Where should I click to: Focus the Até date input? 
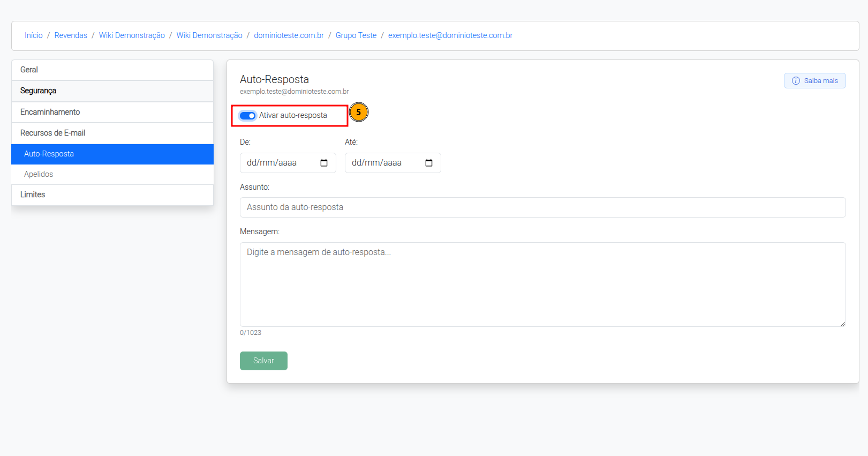393,163
